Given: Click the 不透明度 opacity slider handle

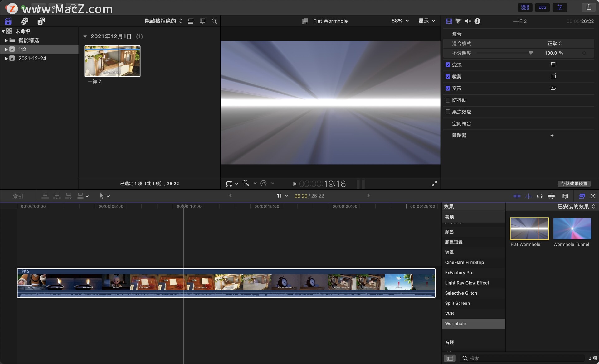Looking at the screenshot, I should pyautogui.click(x=531, y=53).
